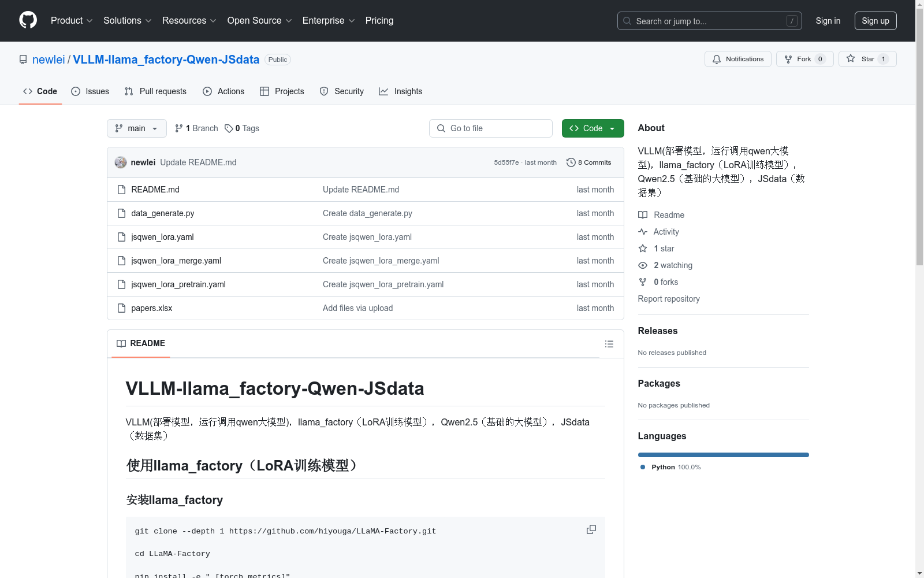Click the star count badge showing 1

883,59
